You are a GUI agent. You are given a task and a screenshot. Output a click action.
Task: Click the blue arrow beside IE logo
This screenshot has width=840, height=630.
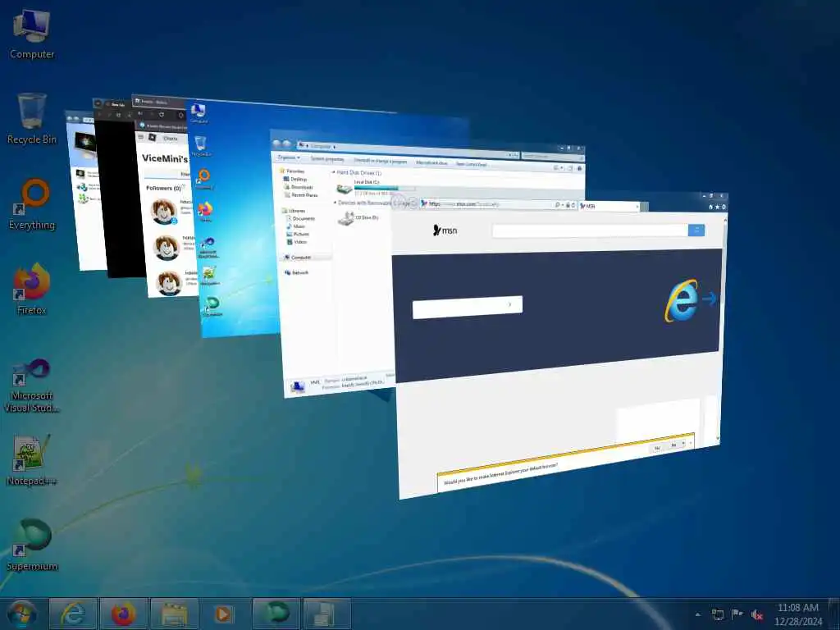coord(710,299)
